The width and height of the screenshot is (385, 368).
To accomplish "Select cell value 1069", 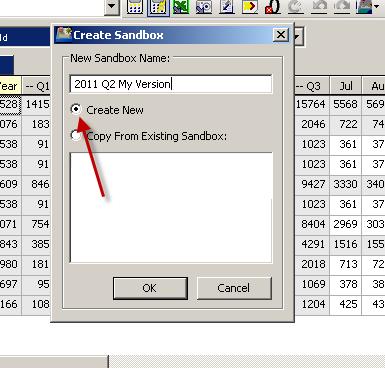I will [312, 284].
